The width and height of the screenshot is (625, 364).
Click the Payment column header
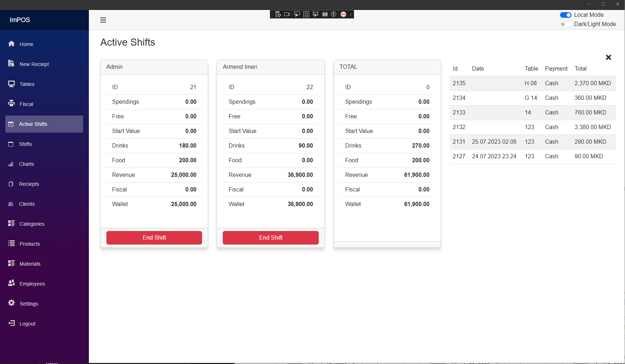pyautogui.click(x=556, y=69)
